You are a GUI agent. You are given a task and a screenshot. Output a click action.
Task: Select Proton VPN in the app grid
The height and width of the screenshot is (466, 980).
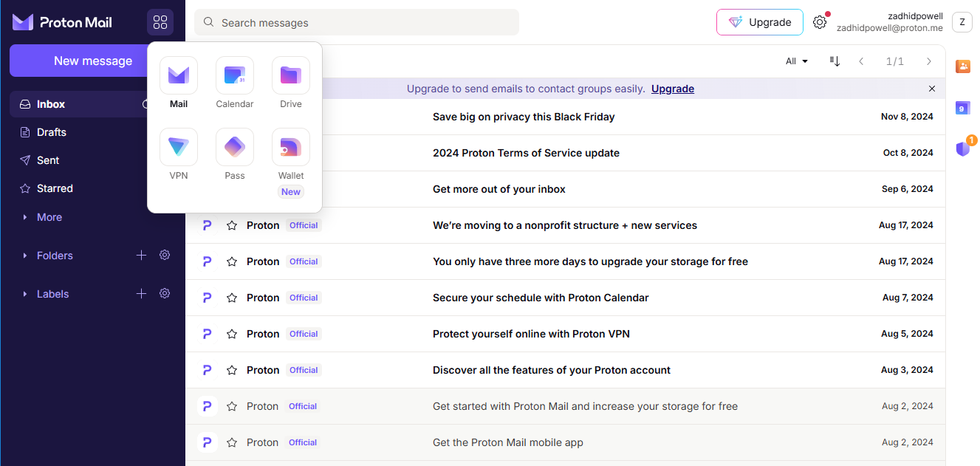click(x=178, y=154)
